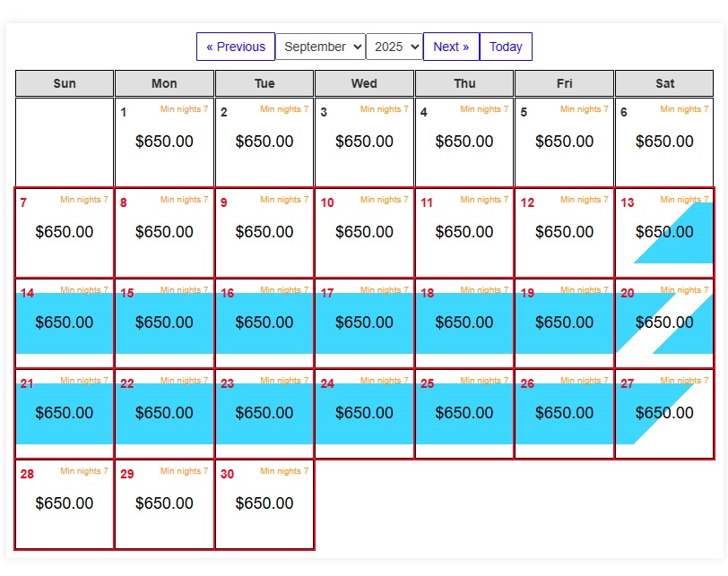The height and width of the screenshot is (576, 728).
Task: Choose September 10 date cell
Action: click(x=364, y=232)
